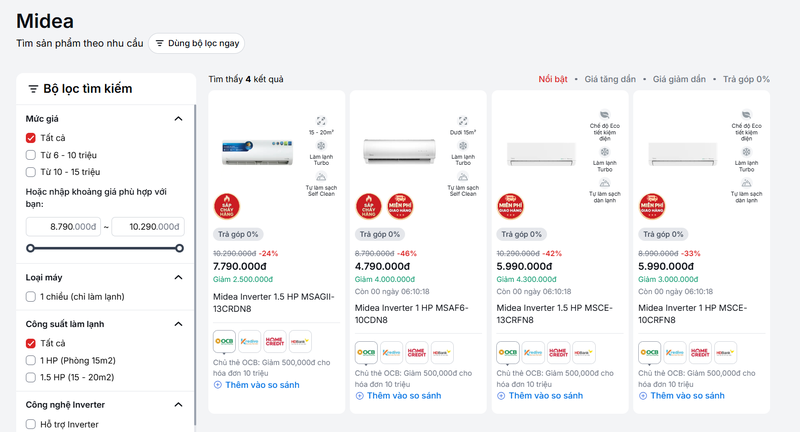Viewport: 800px width, 432px height.
Task: Collapse the 'Công suất làm lạnh' section
Action: click(178, 324)
